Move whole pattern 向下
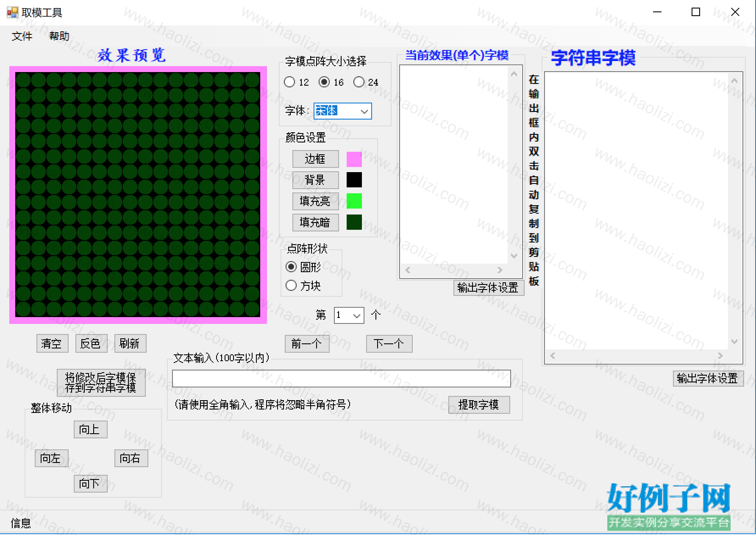This screenshot has height=535, width=756. [90, 484]
